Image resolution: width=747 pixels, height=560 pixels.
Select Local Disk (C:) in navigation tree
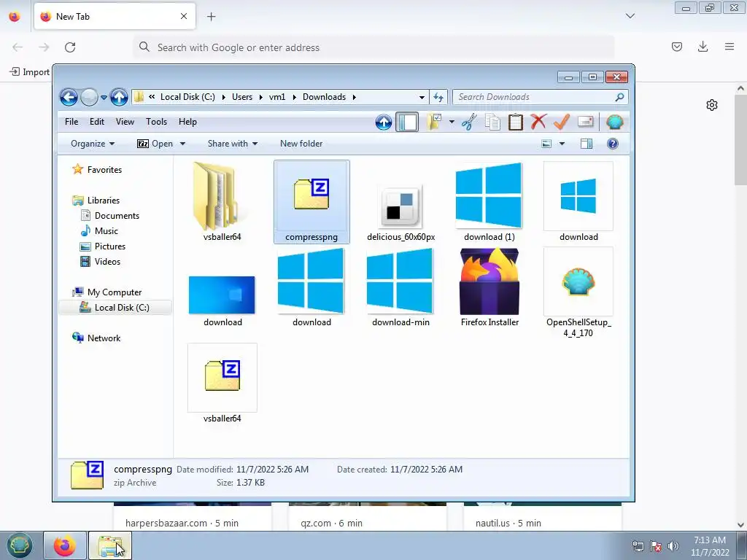(x=115, y=308)
